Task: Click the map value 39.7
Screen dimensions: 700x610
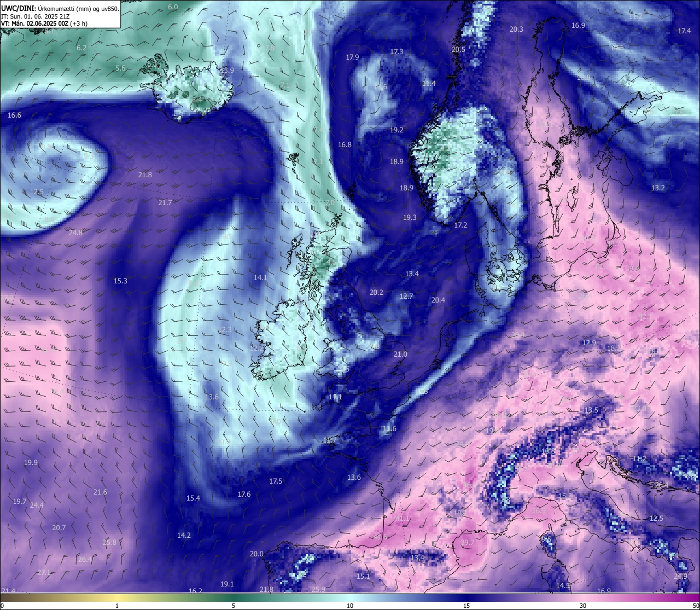Action: (x=468, y=542)
